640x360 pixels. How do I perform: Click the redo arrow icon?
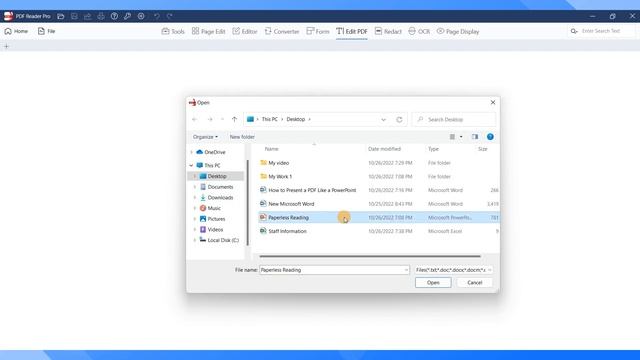pos(170,16)
